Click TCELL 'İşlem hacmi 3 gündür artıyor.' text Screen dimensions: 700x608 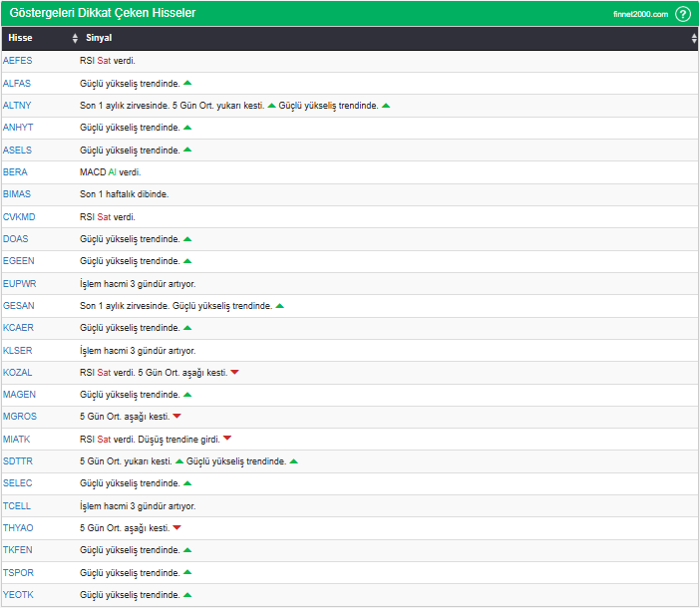[x=138, y=506]
